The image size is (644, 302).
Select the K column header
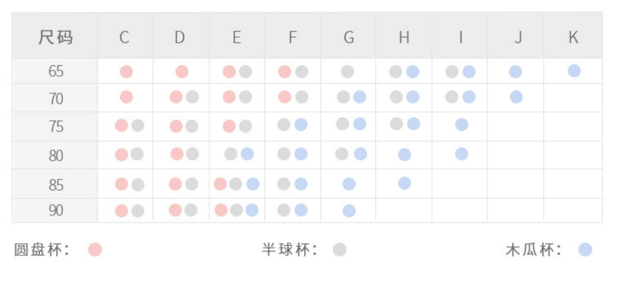pyautogui.click(x=573, y=37)
